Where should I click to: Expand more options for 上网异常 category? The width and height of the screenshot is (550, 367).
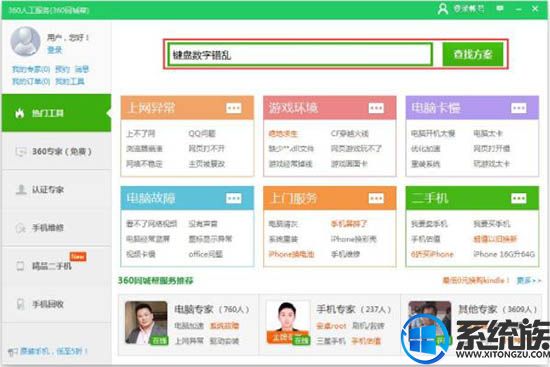coord(234,108)
